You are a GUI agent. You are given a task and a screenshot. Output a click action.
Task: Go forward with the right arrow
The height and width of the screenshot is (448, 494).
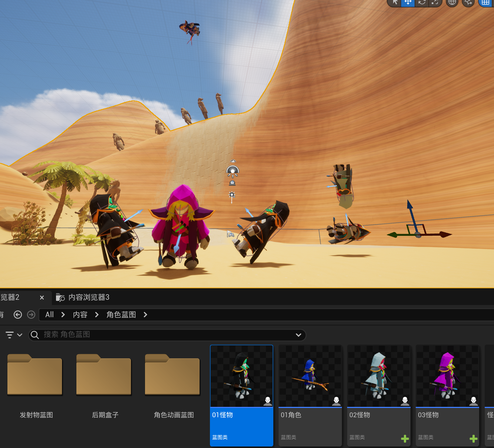31,315
